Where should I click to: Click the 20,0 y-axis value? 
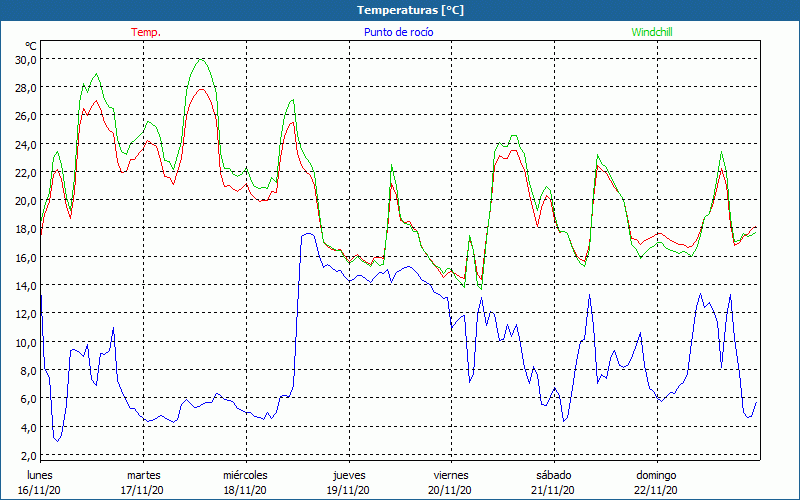coord(26,201)
